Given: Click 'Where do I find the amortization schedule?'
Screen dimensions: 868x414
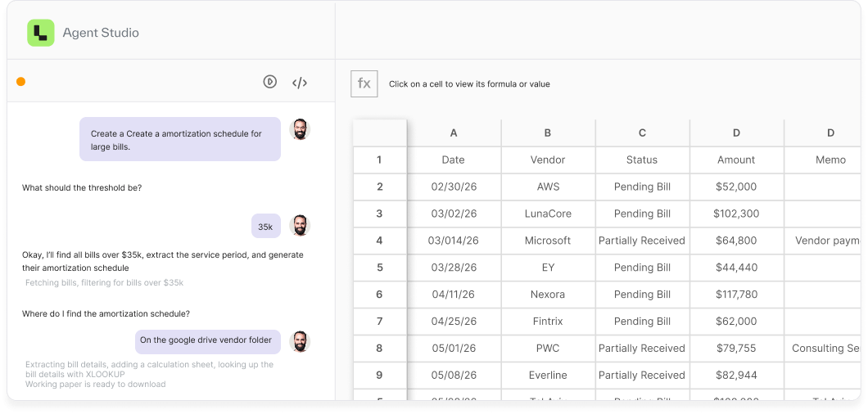Looking at the screenshot, I should click(106, 314).
